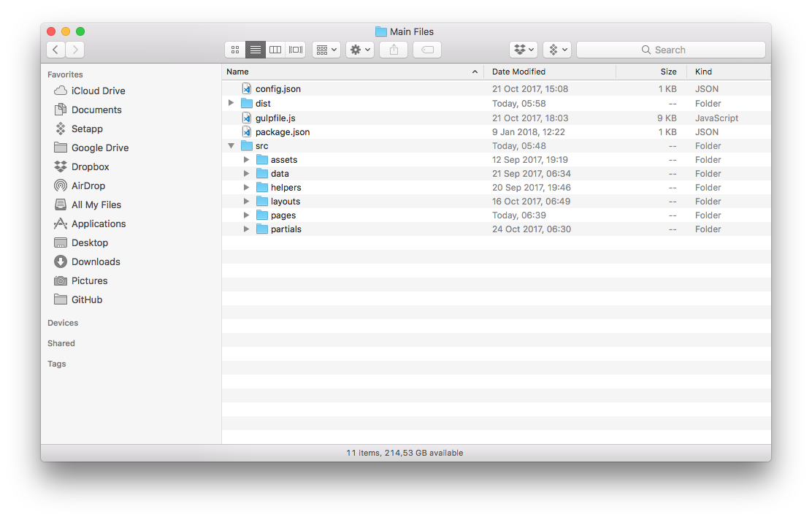812x520 pixels.
Task: Sort files by the Size column
Action: (651, 72)
